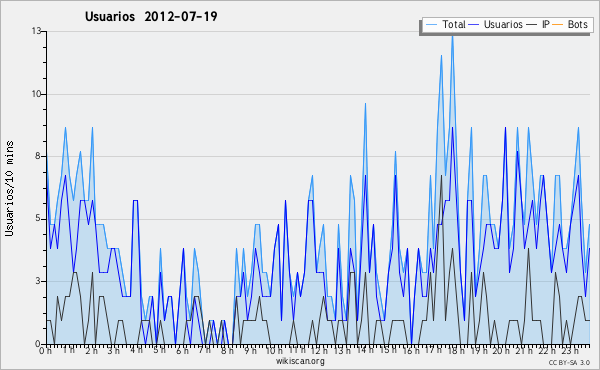Click the x-axis label '8 h'

coord(227,351)
